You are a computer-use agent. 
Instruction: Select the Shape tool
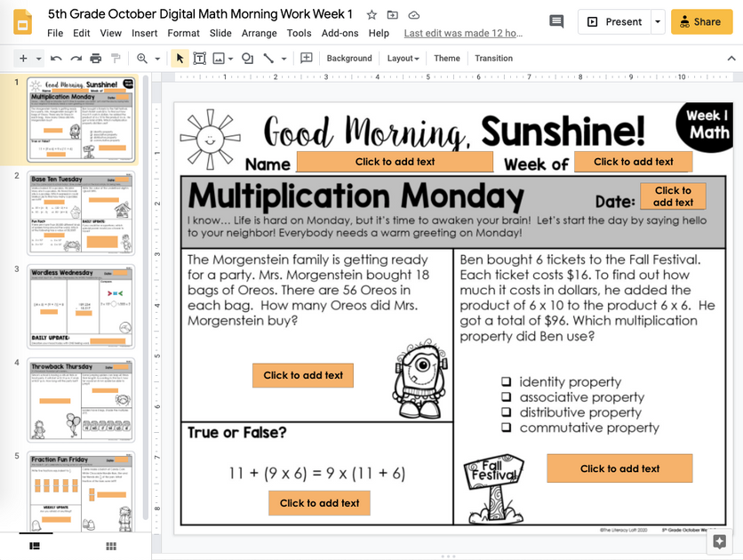point(246,59)
